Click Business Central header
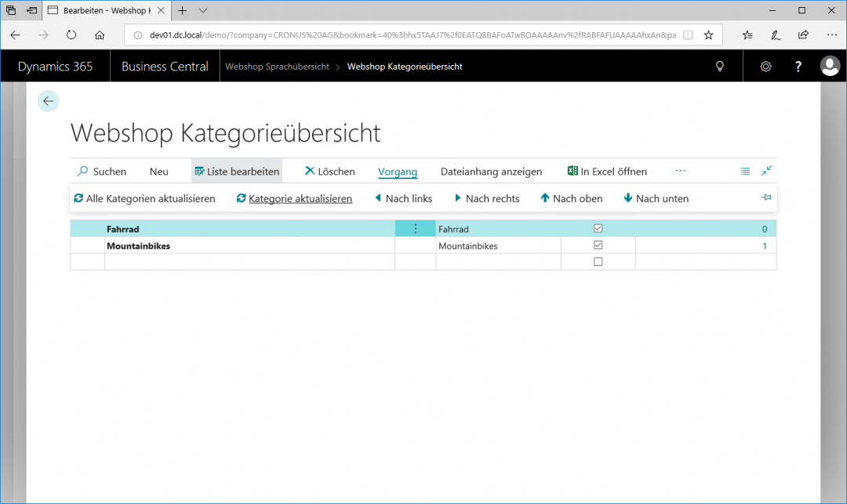The height and width of the screenshot is (504, 847). [x=165, y=67]
